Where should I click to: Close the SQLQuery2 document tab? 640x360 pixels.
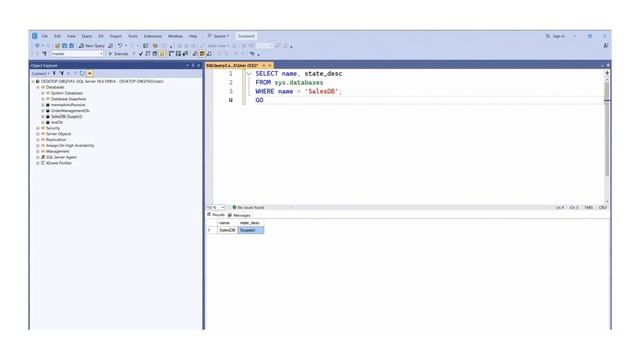pyautogui.click(x=270, y=65)
